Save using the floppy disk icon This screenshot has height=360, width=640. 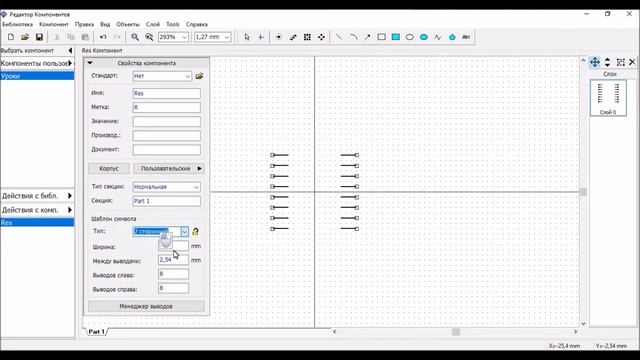click(39, 37)
